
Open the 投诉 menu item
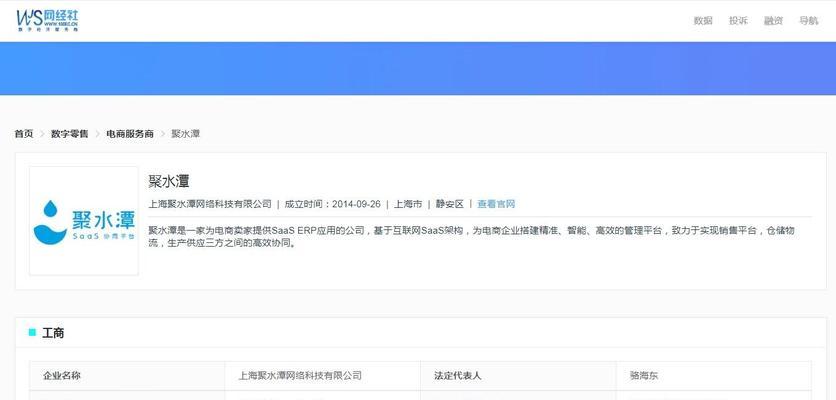pos(738,21)
